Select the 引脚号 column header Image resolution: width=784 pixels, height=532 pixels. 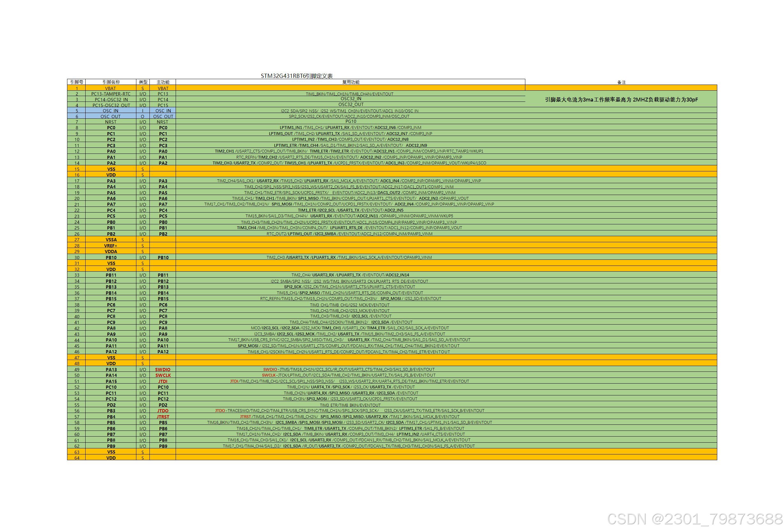(x=77, y=82)
